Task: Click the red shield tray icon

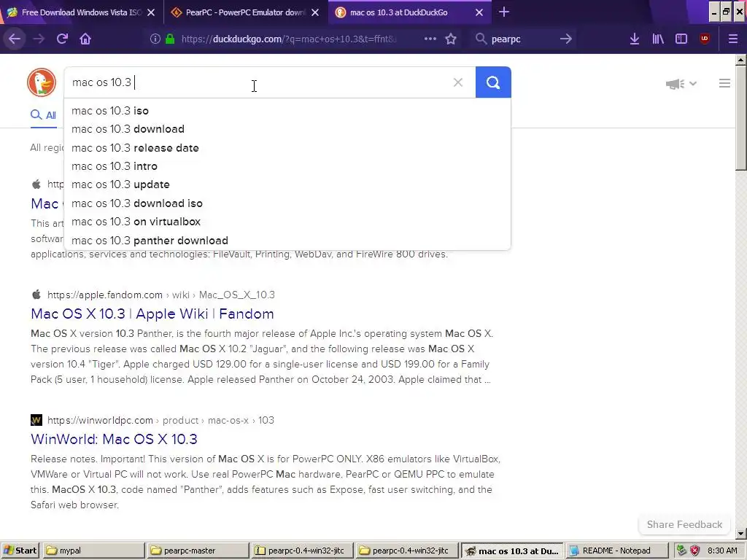Action: click(695, 551)
